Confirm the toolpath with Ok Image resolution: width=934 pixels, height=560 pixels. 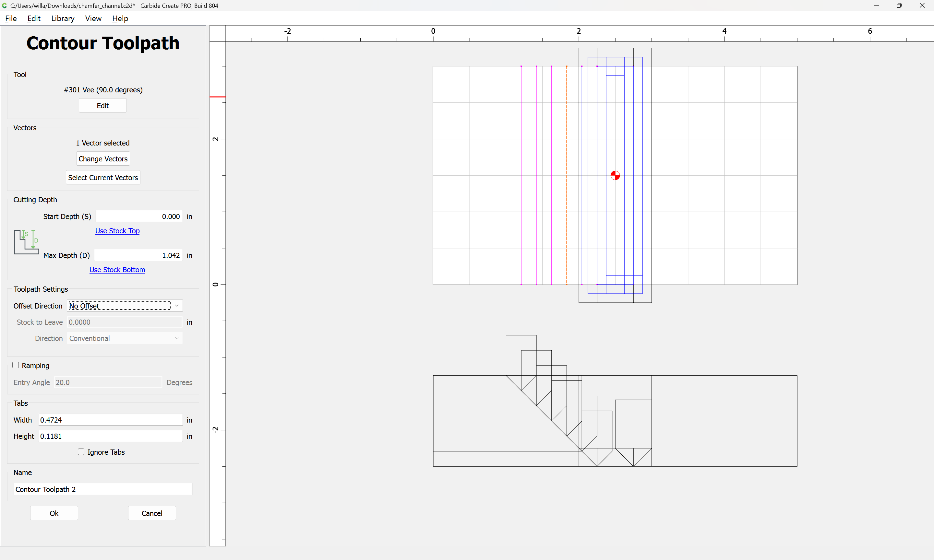click(54, 513)
